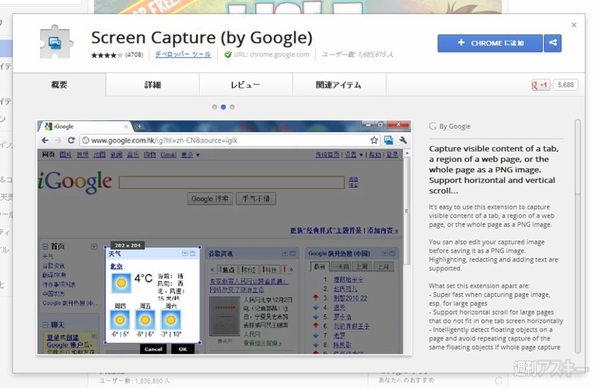
Task: Click the back arrow in the screenshot browser
Action: click(x=45, y=140)
